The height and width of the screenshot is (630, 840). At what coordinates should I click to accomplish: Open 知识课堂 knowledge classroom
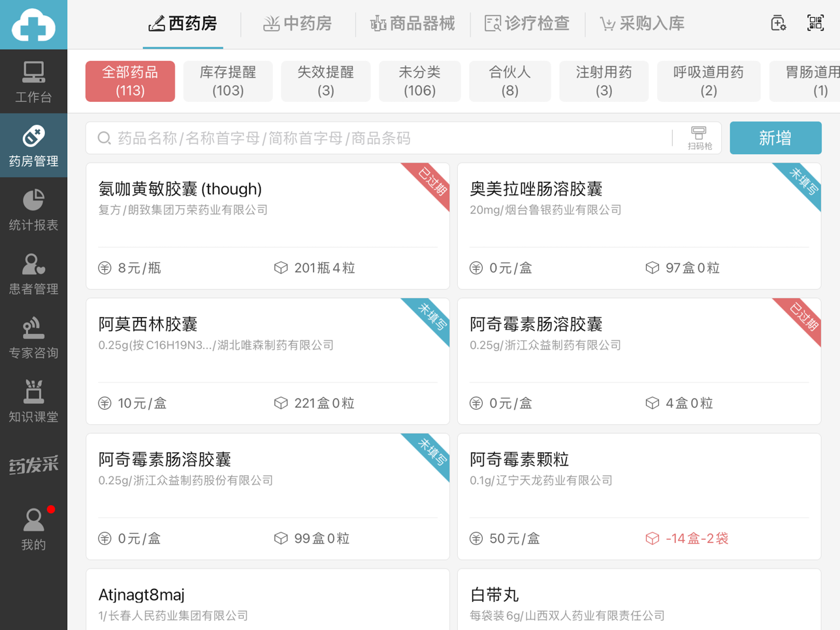point(33,401)
